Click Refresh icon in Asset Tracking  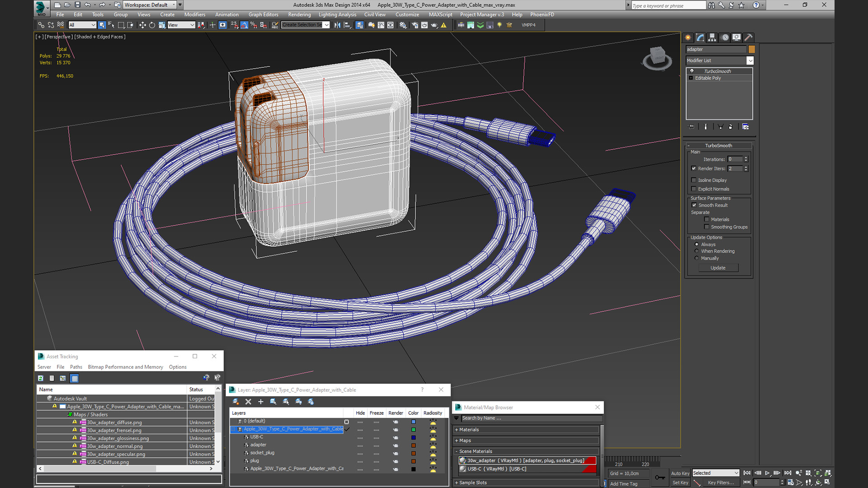pos(41,378)
